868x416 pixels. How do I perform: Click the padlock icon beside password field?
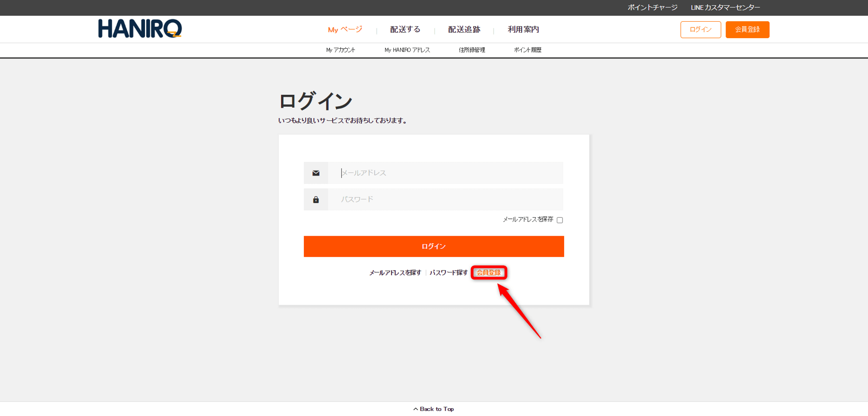316,200
